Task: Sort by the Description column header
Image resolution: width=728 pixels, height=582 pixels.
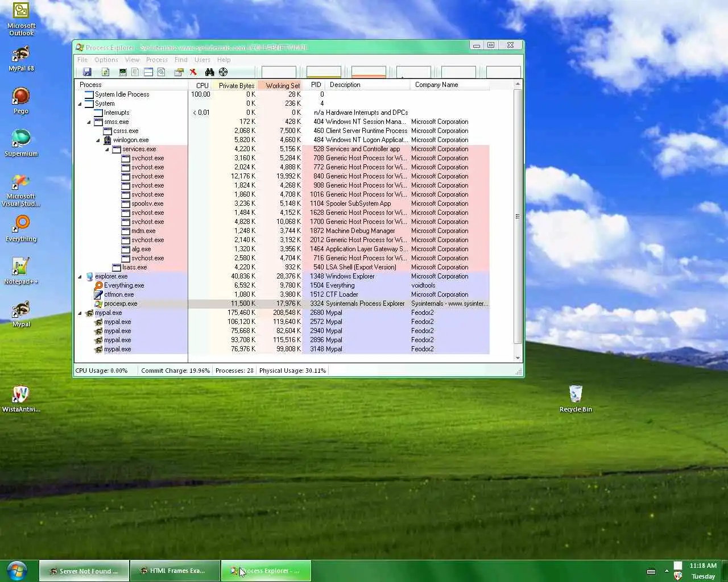Action: pyautogui.click(x=368, y=85)
